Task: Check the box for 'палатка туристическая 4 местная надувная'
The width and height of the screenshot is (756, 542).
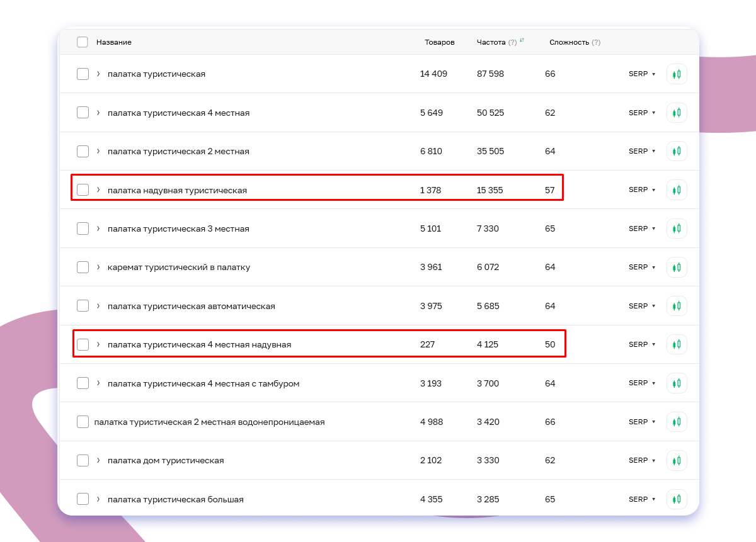Action: tap(83, 344)
